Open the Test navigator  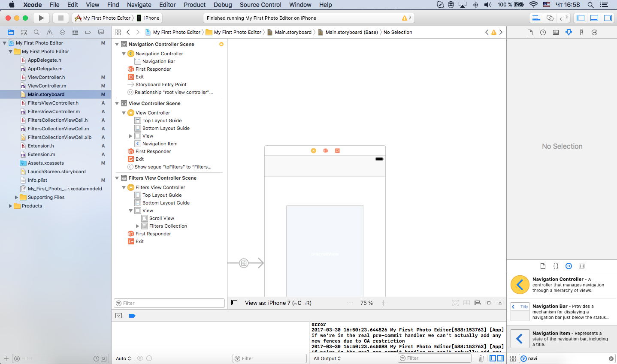click(62, 32)
